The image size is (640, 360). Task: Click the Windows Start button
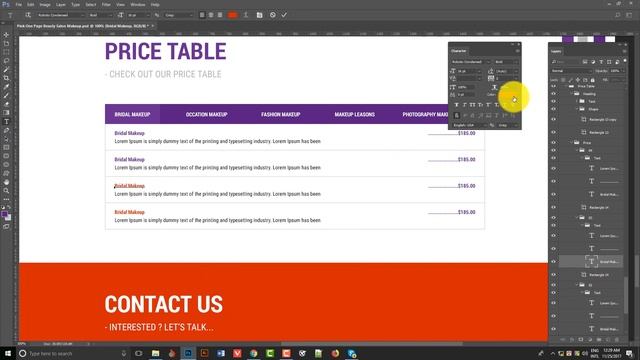click(8, 353)
